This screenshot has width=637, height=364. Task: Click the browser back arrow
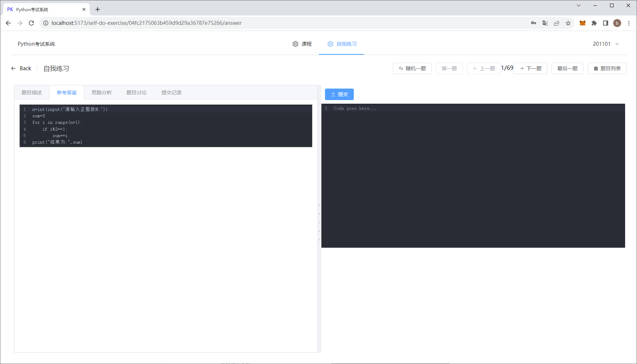(x=8, y=23)
